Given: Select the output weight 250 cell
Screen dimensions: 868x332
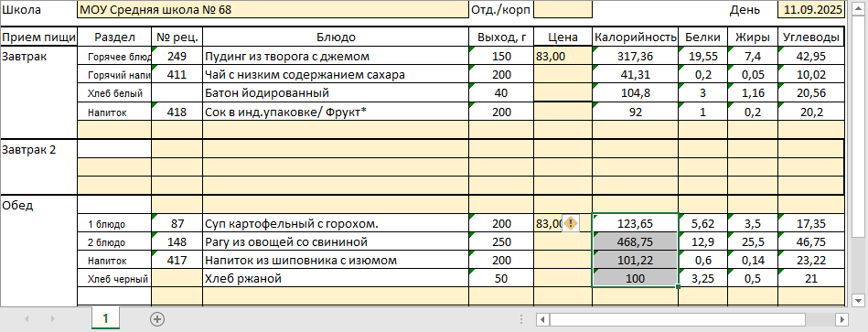Looking at the screenshot, I should pos(501,241).
